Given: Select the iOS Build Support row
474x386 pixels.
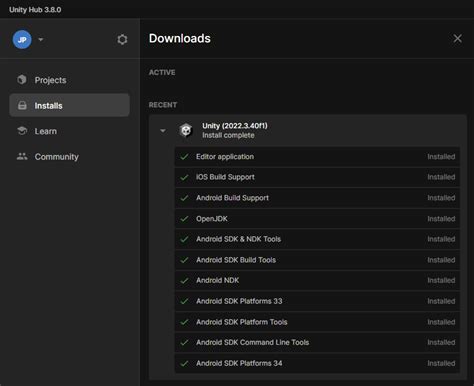Looking at the screenshot, I should point(317,177).
